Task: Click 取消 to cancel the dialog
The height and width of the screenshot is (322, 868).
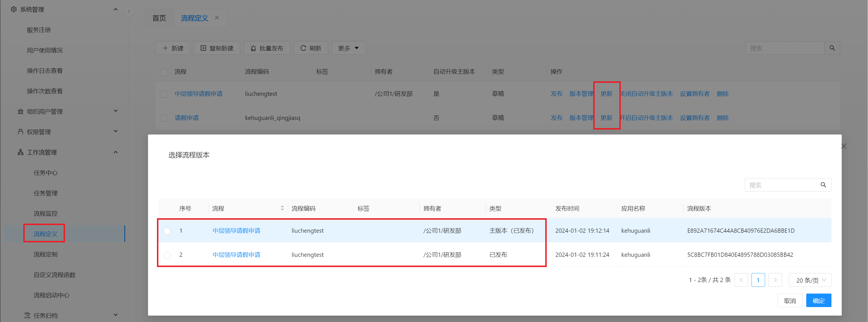Action: tap(790, 300)
